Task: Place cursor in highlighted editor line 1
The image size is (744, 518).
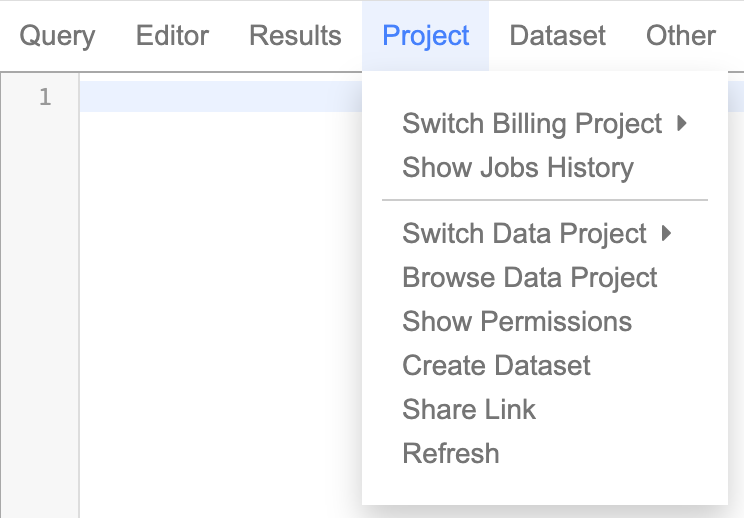Action: [220, 98]
